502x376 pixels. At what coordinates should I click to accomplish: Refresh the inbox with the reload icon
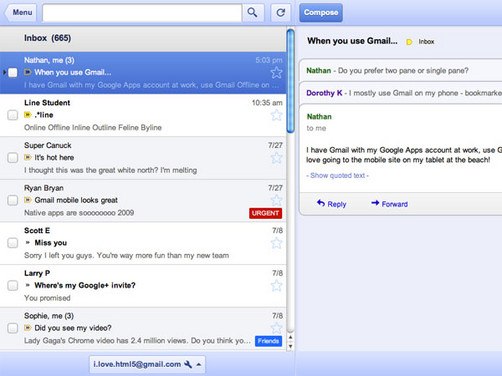click(280, 13)
